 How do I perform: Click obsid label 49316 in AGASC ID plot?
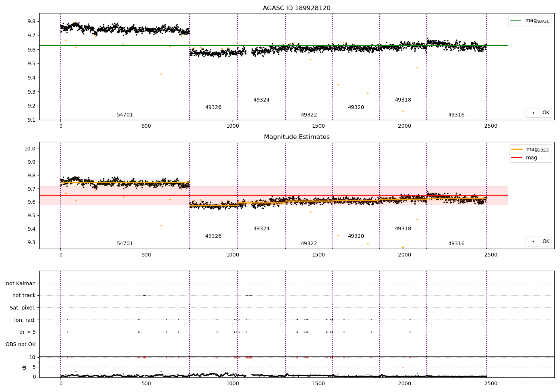click(x=456, y=115)
